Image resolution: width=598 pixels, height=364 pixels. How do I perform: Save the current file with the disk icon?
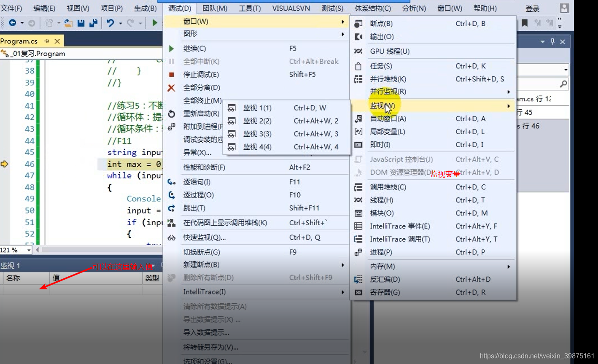(x=81, y=23)
